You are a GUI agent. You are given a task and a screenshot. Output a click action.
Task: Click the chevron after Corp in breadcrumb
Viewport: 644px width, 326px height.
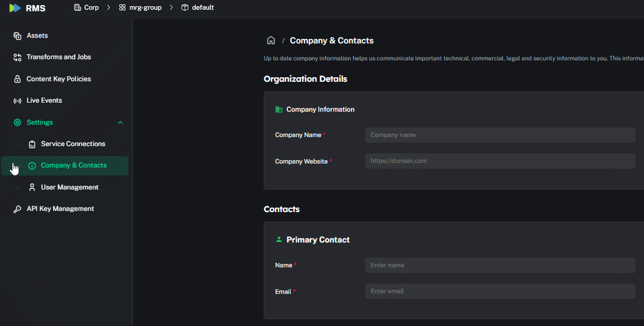[x=108, y=7]
